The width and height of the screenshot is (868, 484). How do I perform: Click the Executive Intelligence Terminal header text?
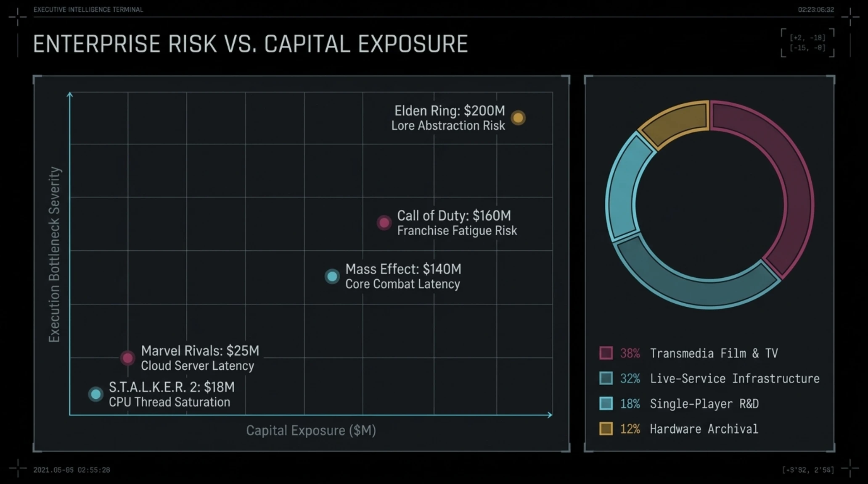88,10
